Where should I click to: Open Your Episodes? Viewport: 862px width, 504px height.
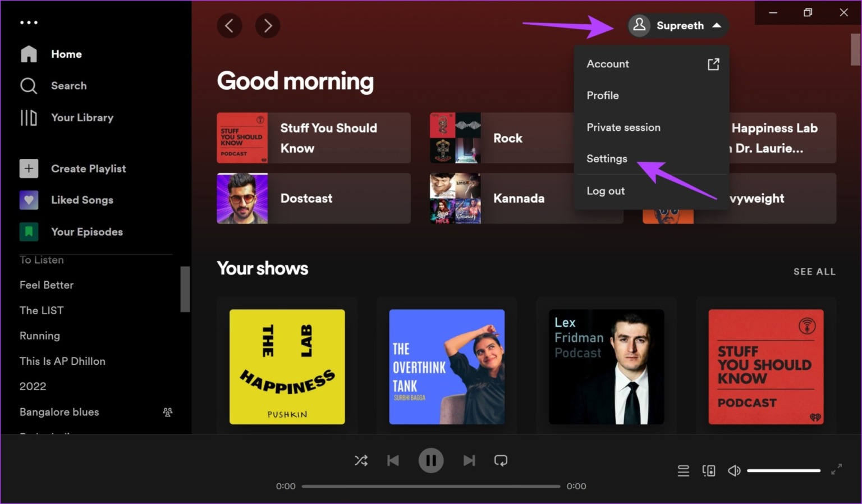click(x=29, y=231)
